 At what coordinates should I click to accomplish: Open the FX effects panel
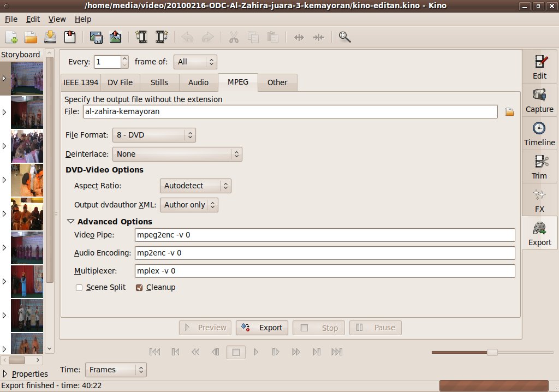(539, 200)
